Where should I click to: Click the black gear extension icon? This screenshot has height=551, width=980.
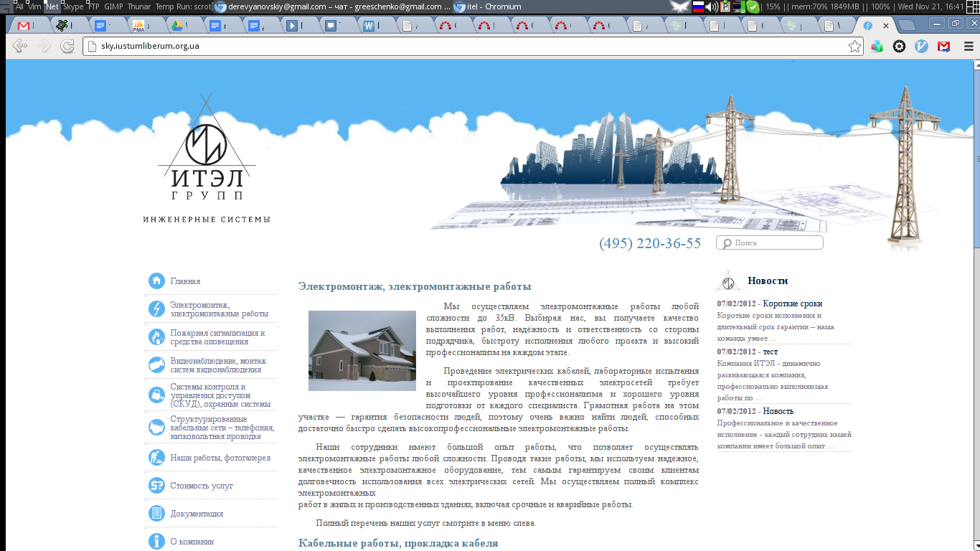[899, 46]
